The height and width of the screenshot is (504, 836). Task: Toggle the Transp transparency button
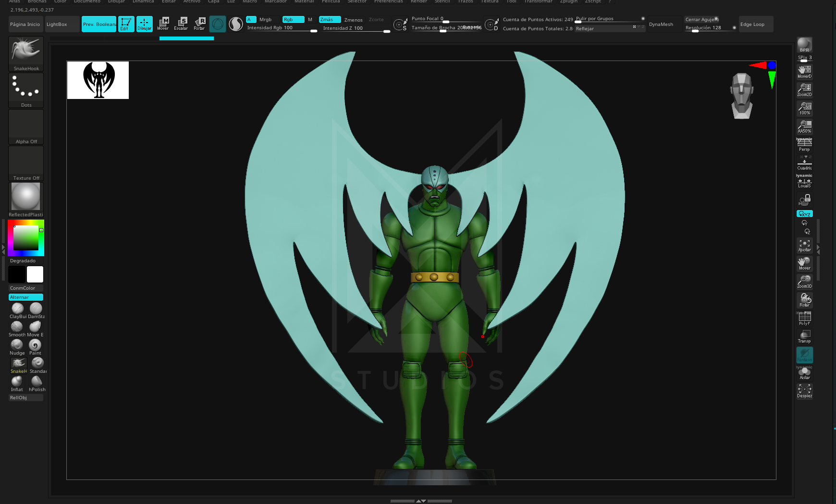tap(804, 336)
